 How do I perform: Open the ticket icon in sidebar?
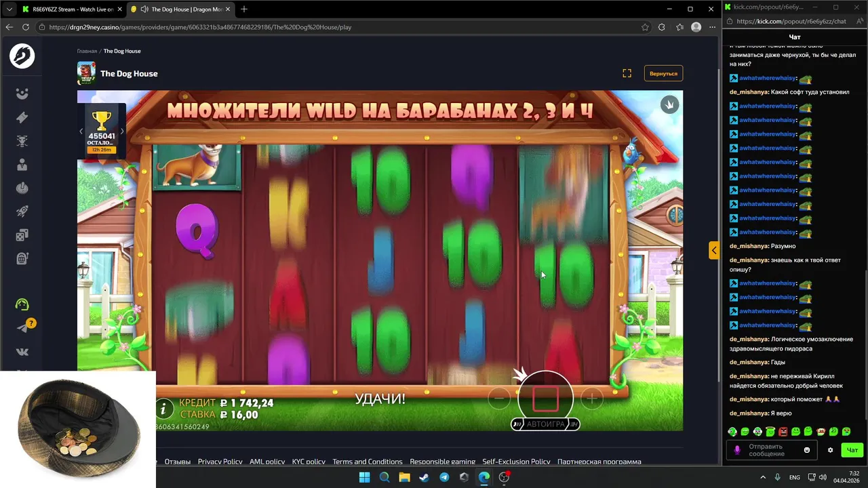point(22,117)
